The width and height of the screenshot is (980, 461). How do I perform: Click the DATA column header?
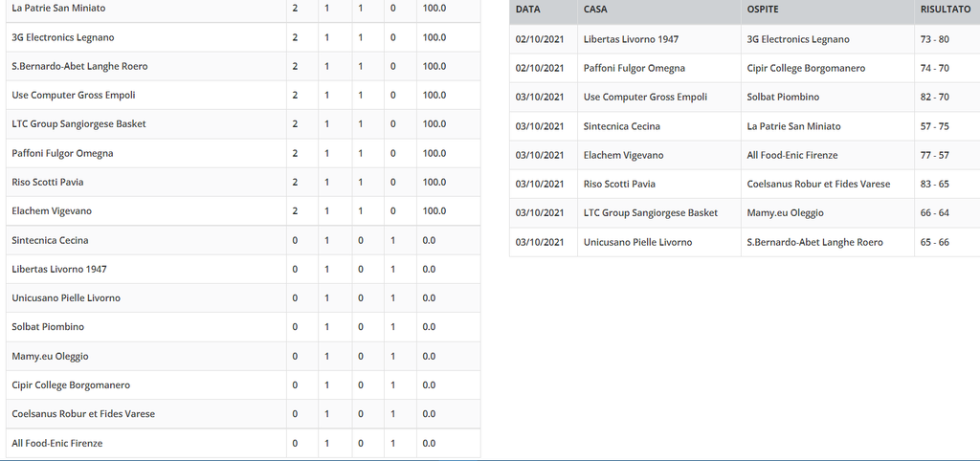(x=528, y=10)
